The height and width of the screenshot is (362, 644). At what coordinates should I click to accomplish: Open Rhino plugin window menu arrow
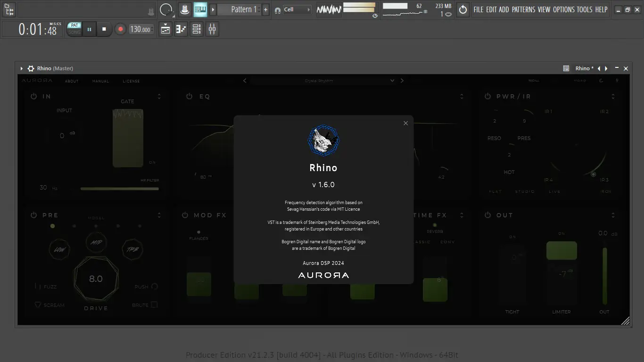22,68
